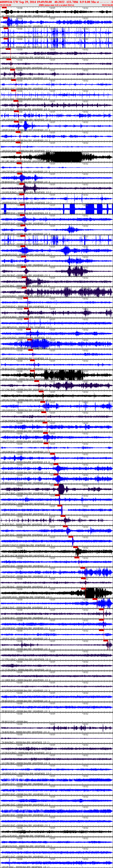The image size is (113, 868).
Task: Select the 'UW.GSM EHZ' trace label
Action: pyautogui.click(x=8, y=628)
